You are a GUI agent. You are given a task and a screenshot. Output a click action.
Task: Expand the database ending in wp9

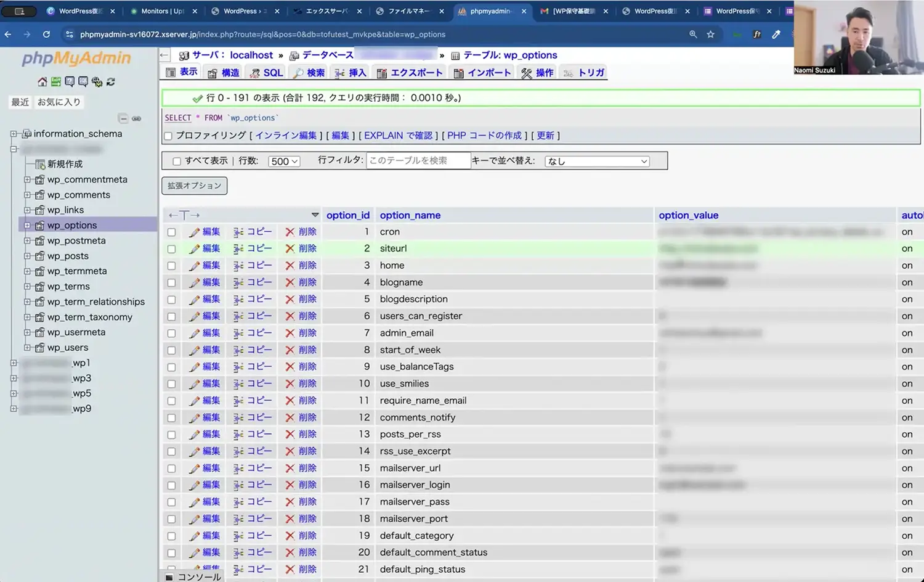14,409
